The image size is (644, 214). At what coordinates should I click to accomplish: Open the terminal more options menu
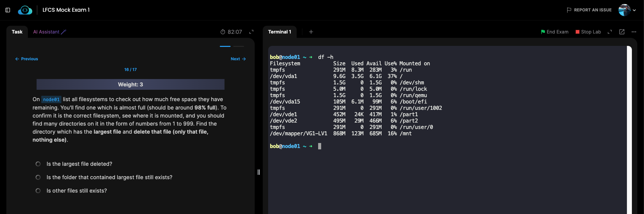click(634, 32)
